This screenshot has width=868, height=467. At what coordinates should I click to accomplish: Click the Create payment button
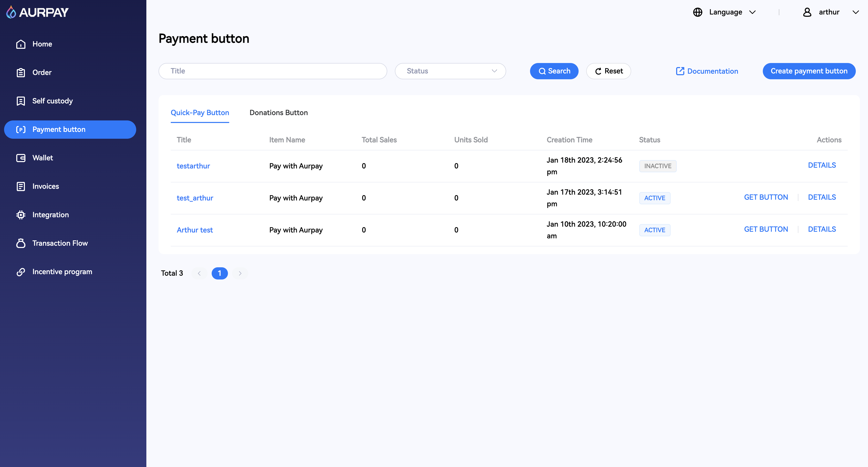pos(809,71)
